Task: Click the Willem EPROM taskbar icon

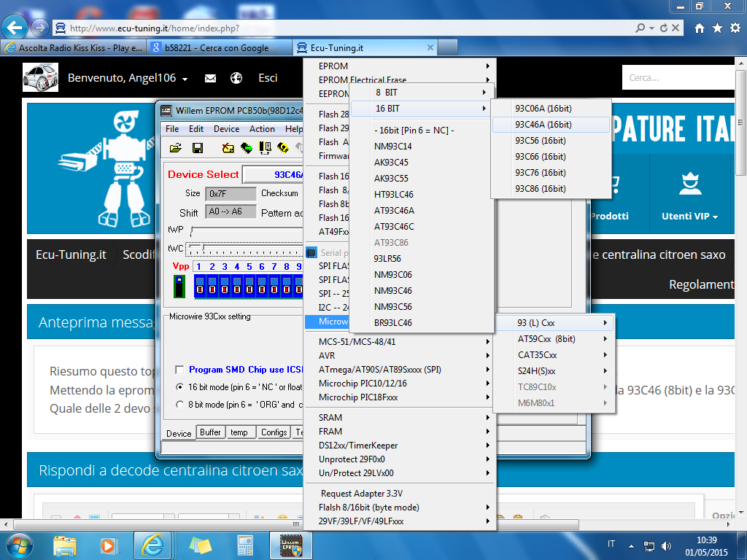Action: tap(290, 545)
